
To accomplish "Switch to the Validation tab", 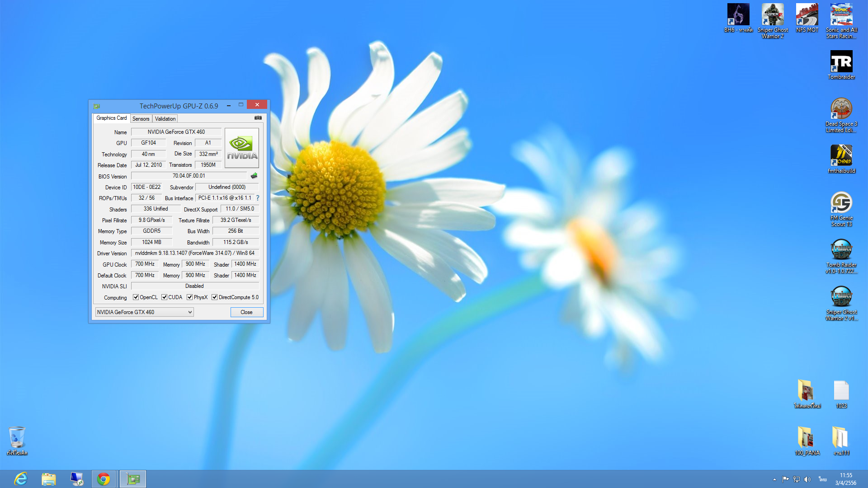I will 165,119.
